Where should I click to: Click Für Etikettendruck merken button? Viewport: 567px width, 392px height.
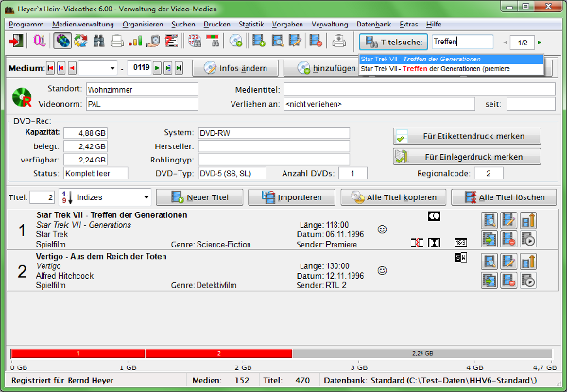pyautogui.click(x=467, y=136)
